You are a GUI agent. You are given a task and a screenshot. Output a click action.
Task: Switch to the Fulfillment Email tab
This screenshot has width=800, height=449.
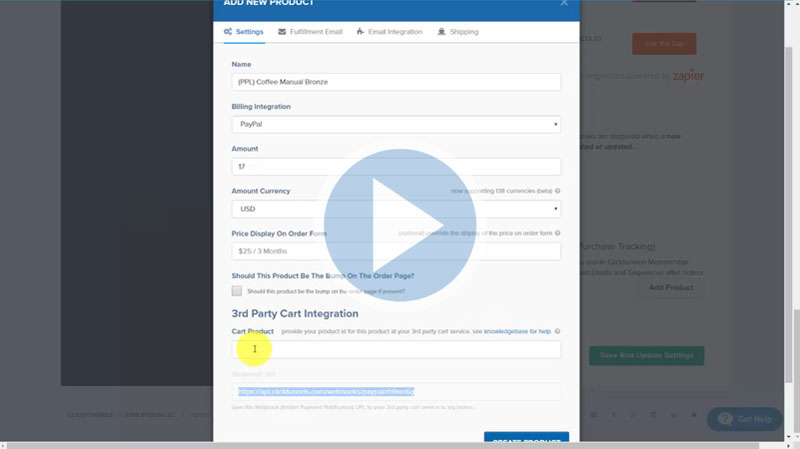(x=310, y=32)
